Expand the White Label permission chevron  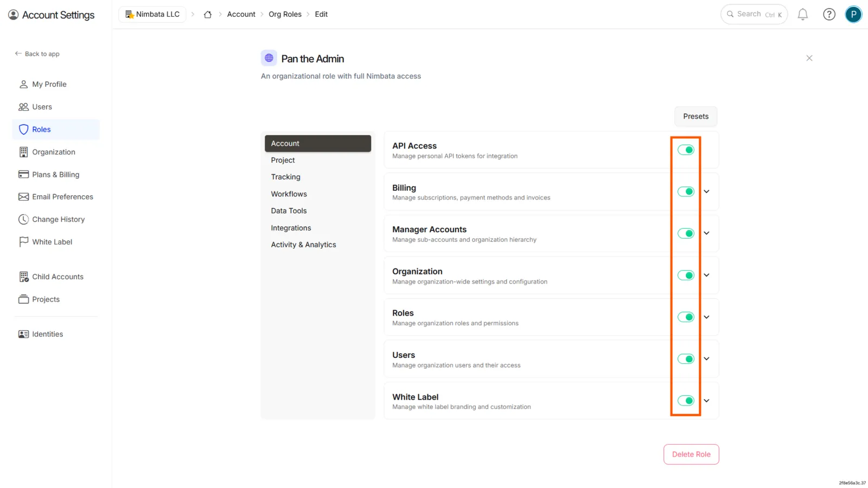(x=706, y=401)
